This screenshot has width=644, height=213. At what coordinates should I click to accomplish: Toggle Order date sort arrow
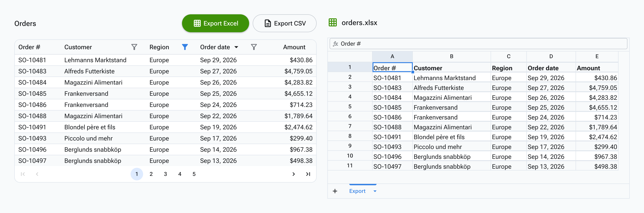236,47
